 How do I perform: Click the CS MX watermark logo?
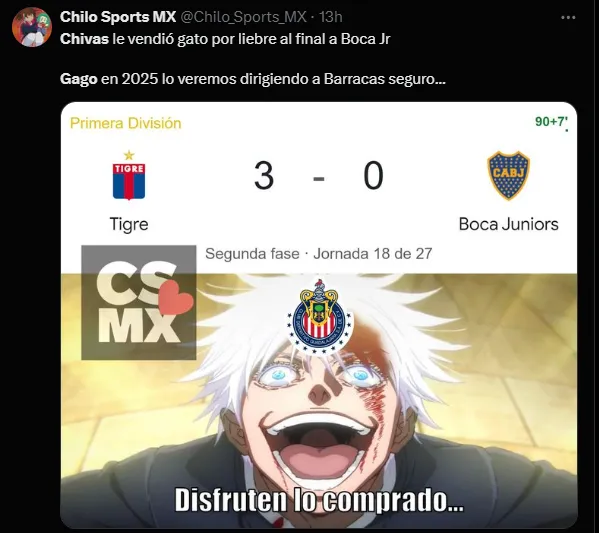tap(139, 302)
